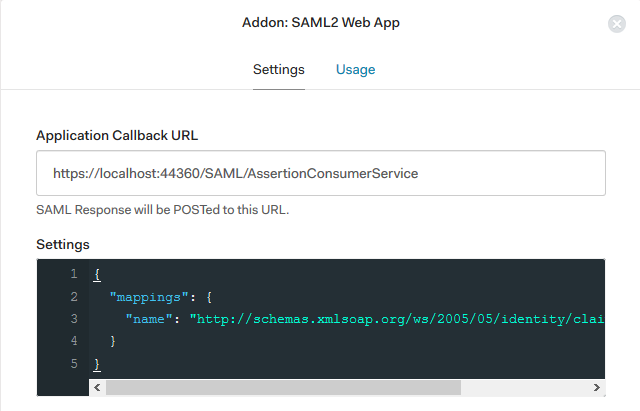Click the closing brace on line 5
640x411 pixels.
(x=96, y=365)
